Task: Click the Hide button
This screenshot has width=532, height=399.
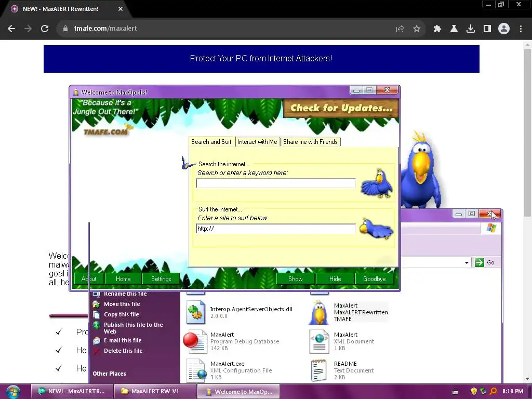Action: tap(335, 279)
